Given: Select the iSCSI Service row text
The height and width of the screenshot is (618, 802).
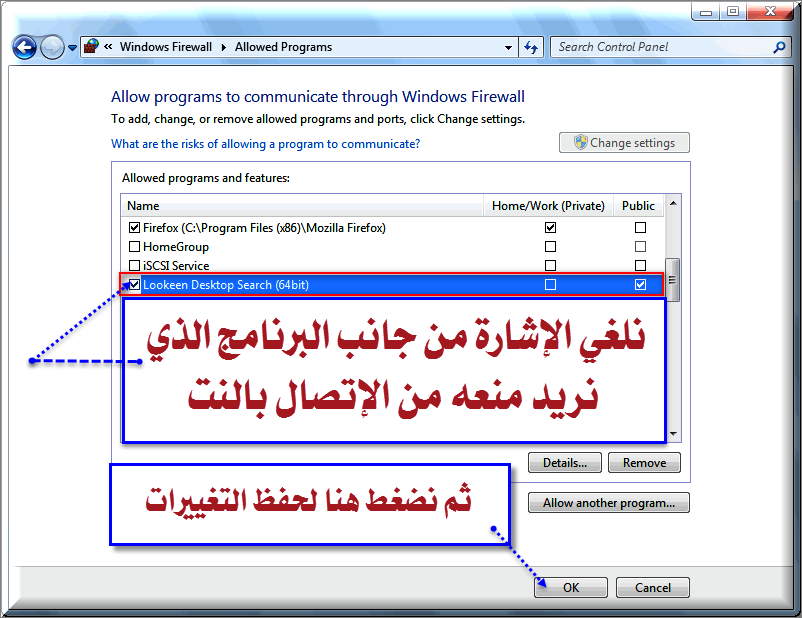Looking at the screenshot, I should (x=176, y=266).
